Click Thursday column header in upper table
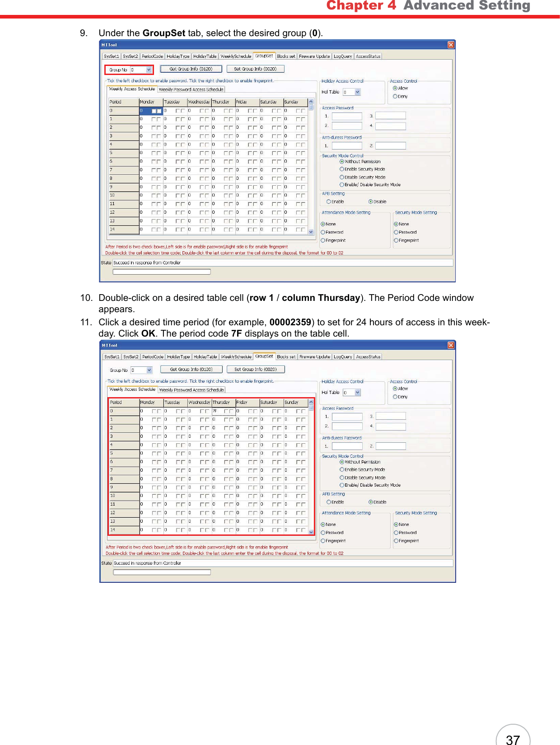Image resolution: width=560 pixels, height=745 pixels. (x=223, y=102)
